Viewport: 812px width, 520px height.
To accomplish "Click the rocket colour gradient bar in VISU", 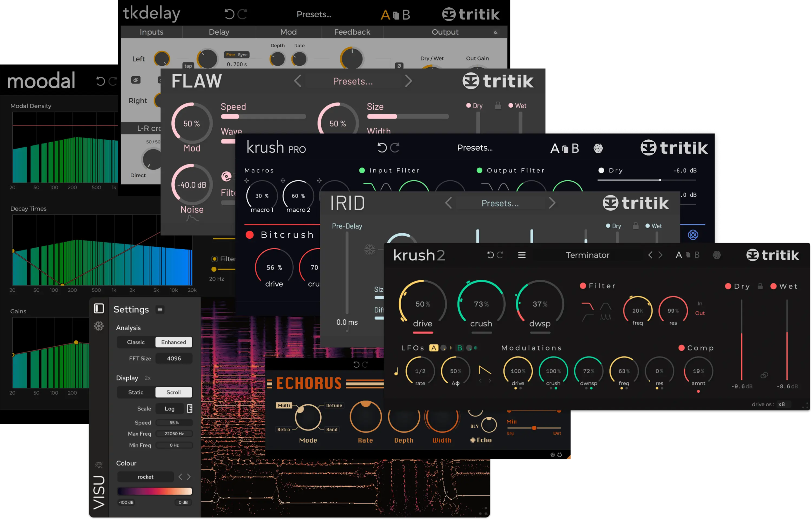I will pyautogui.click(x=154, y=491).
